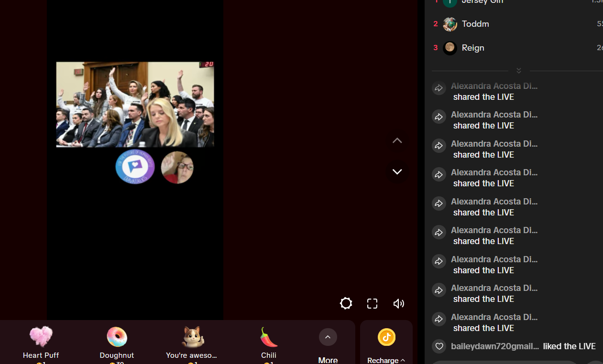This screenshot has width=603, height=364.
Task: Click the heart icon beside baileydawn720gmail
Action: tap(439, 346)
